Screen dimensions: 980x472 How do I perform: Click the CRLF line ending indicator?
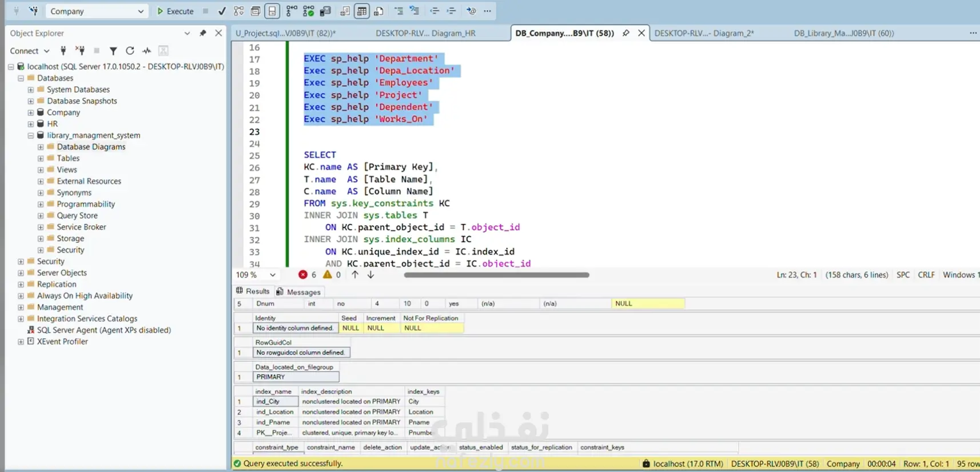[926, 275]
